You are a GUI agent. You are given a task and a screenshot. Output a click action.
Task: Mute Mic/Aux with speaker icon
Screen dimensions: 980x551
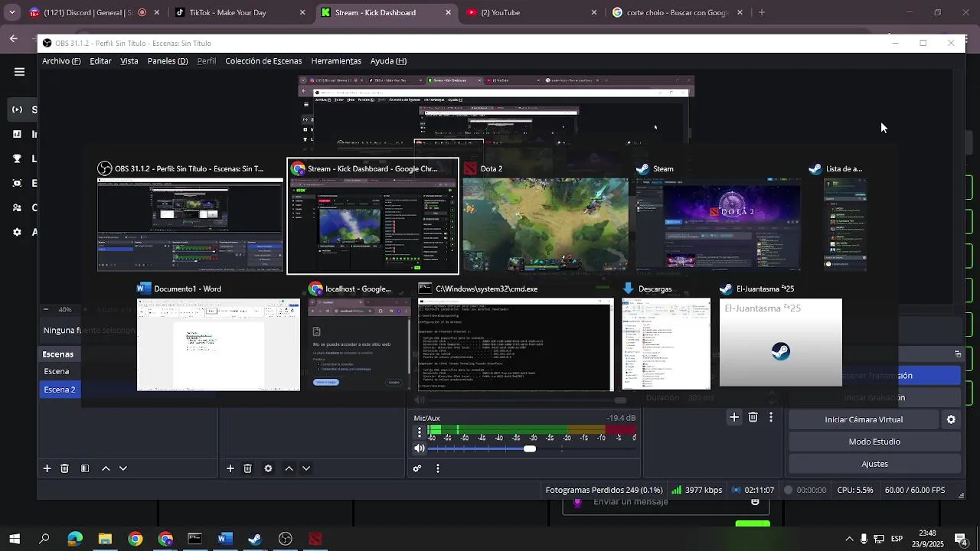[420, 448]
